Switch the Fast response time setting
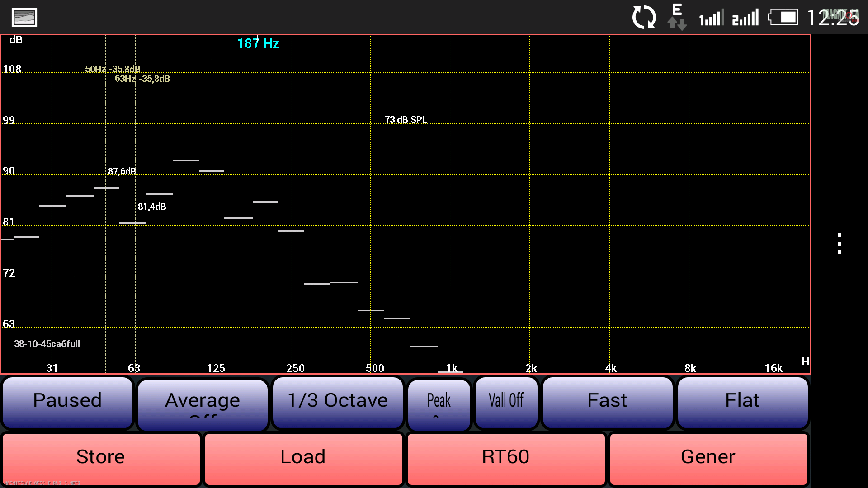 [607, 403]
